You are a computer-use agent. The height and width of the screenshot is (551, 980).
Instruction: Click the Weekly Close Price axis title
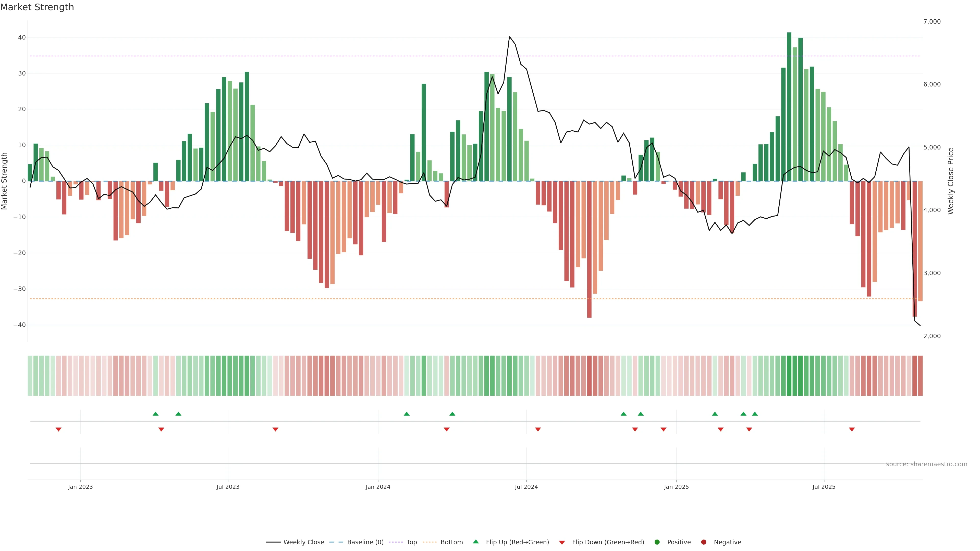coord(951,181)
